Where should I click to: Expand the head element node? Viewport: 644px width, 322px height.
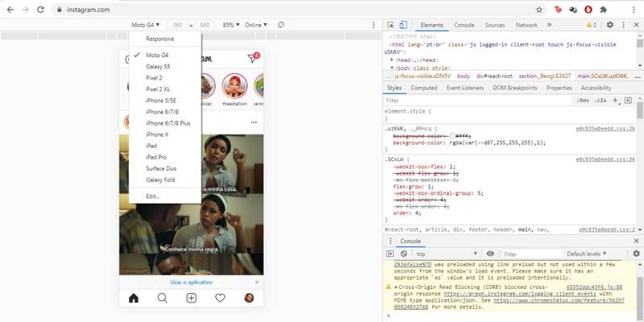(392, 60)
